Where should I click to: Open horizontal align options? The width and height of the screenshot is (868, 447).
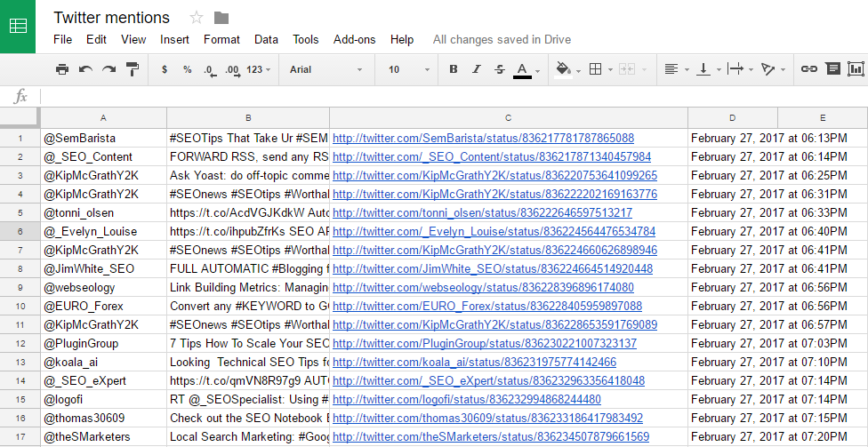pyautogui.click(x=671, y=69)
